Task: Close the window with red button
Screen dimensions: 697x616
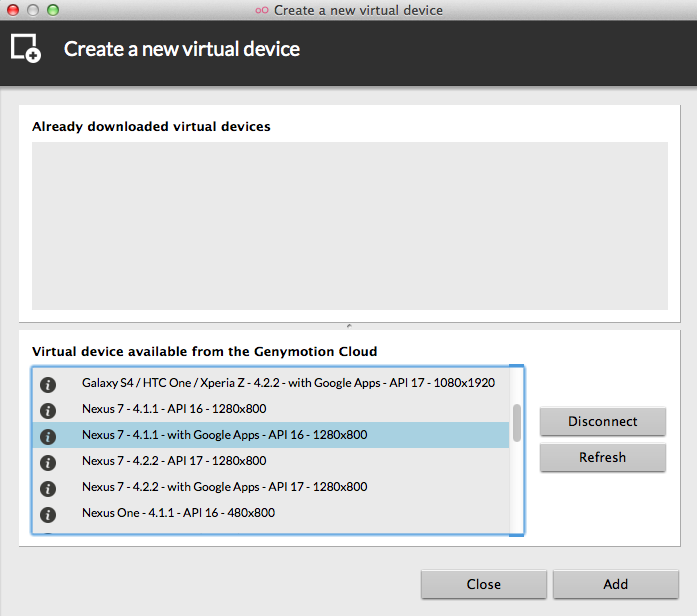Action: [13, 10]
